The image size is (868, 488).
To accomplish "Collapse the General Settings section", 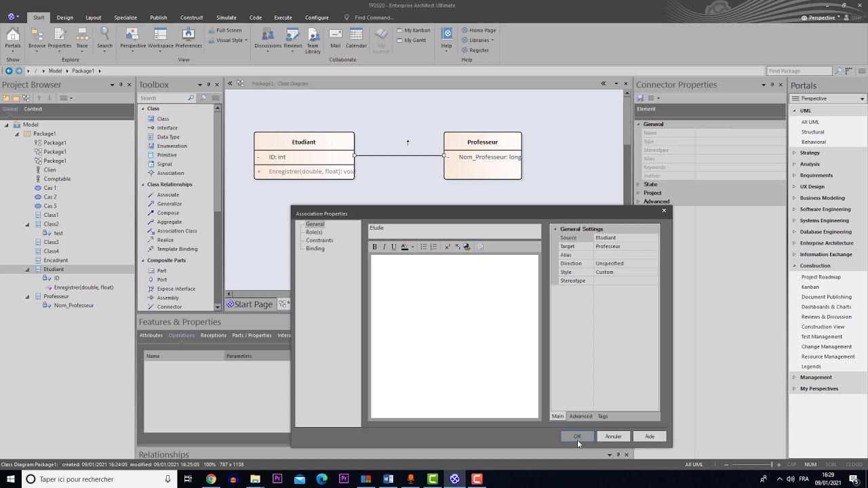I will point(555,229).
